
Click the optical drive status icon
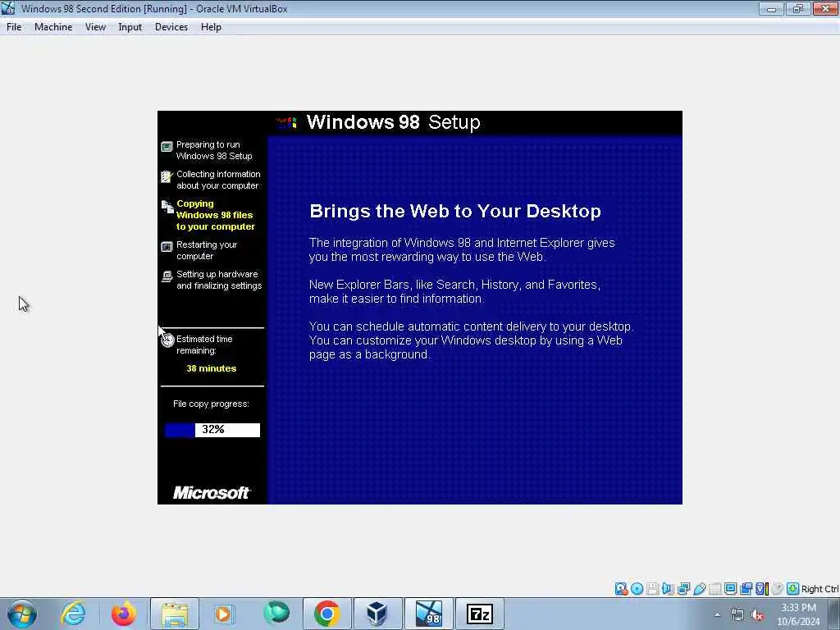637,589
